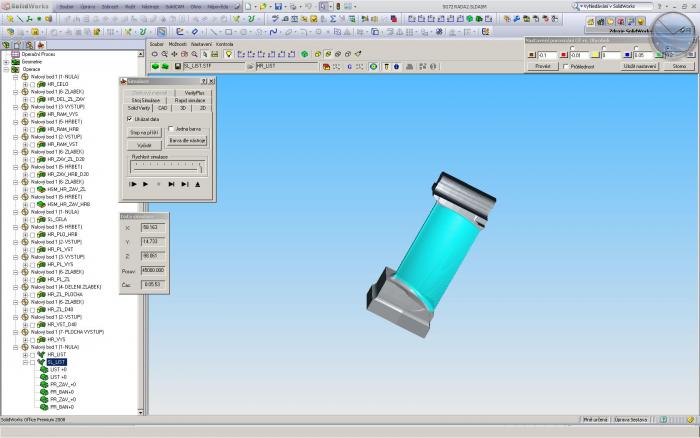Click the help question mark in Simulation dialog
The width and height of the screenshot is (700, 438).
coord(204,81)
